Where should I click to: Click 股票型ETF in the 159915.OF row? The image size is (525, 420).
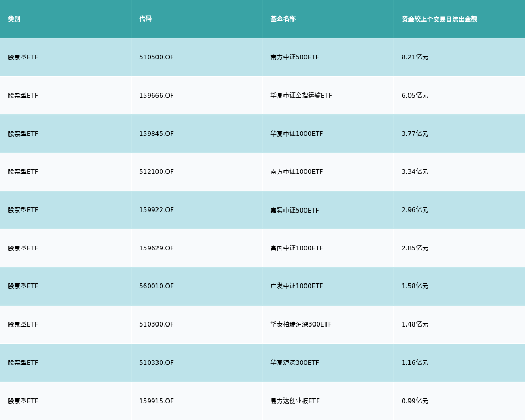(x=23, y=401)
